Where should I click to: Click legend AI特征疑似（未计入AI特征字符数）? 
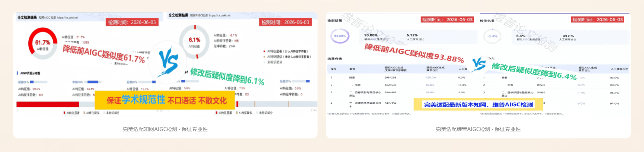coord(287,57)
